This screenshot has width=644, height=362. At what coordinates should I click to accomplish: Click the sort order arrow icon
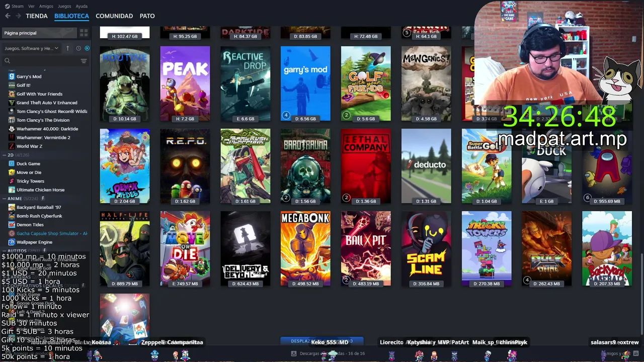pos(67,48)
